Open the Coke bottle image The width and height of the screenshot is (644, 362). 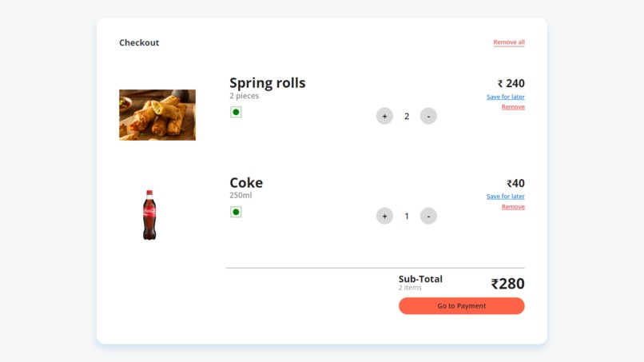click(x=149, y=215)
